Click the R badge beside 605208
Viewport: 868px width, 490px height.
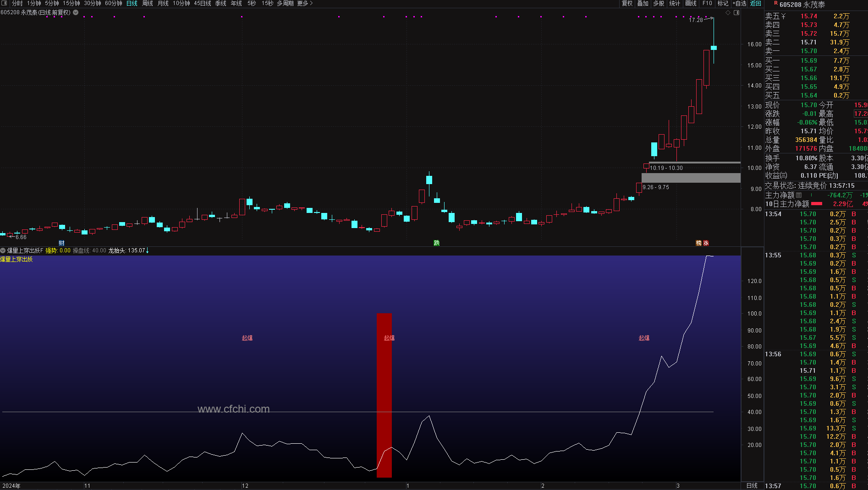(x=775, y=3)
